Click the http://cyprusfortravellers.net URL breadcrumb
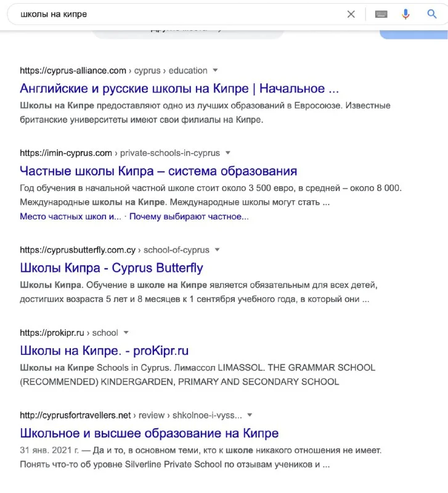This screenshot has height=493, width=448. 75,415
